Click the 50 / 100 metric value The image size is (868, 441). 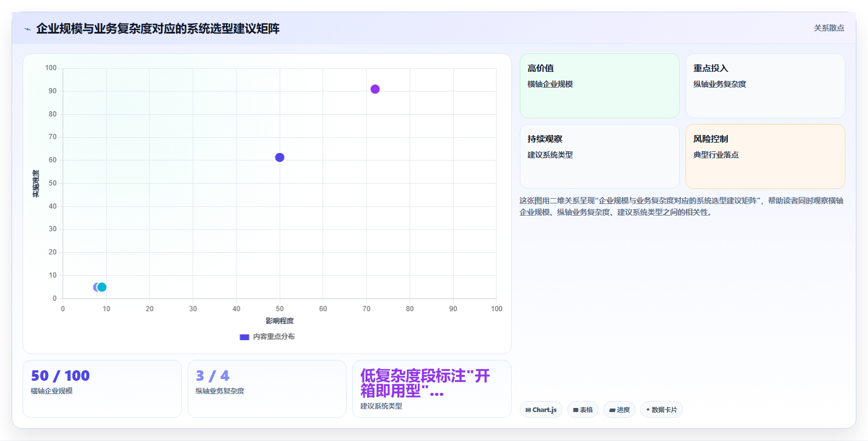[x=60, y=376]
